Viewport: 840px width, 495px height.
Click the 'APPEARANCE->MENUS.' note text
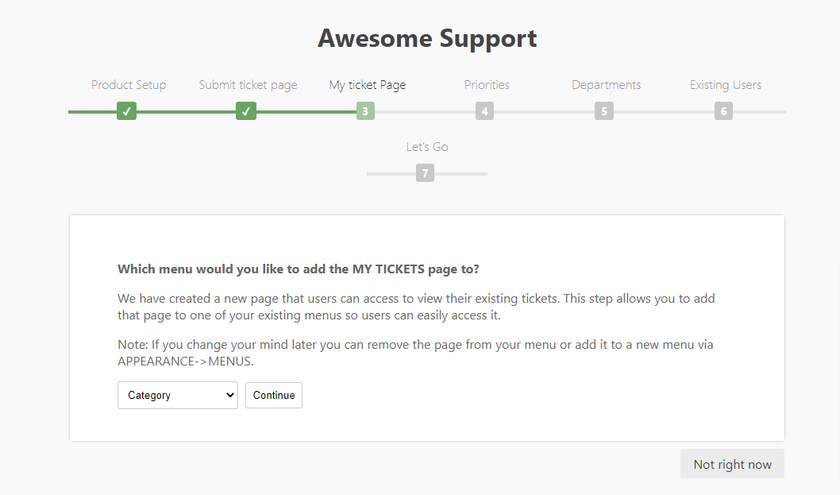tap(185, 362)
